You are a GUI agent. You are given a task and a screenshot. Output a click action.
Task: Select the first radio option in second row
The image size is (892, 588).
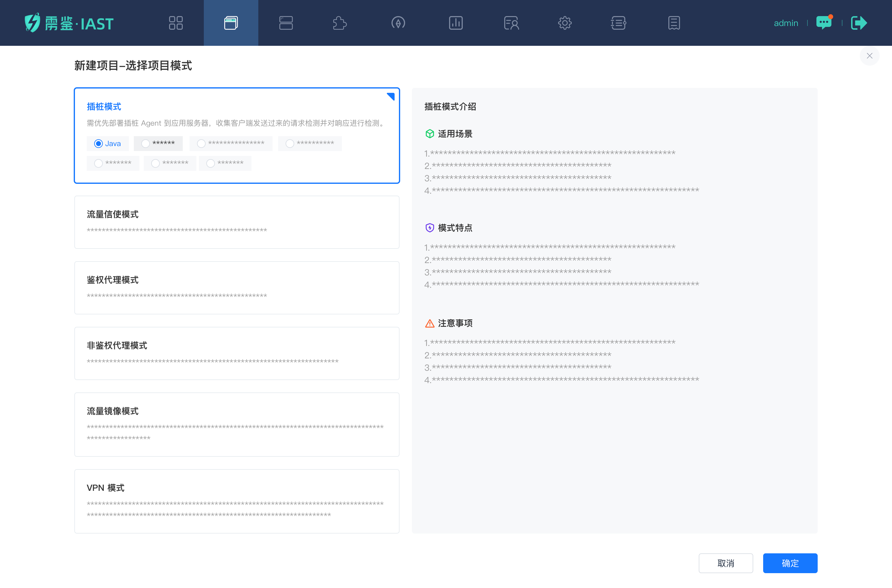point(98,163)
